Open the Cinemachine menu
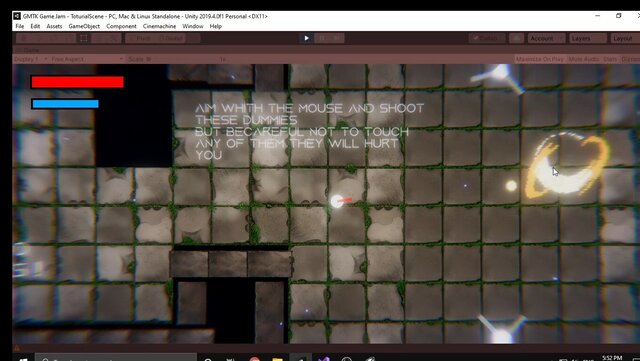The width and height of the screenshot is (640, 361). coord(159,26)
